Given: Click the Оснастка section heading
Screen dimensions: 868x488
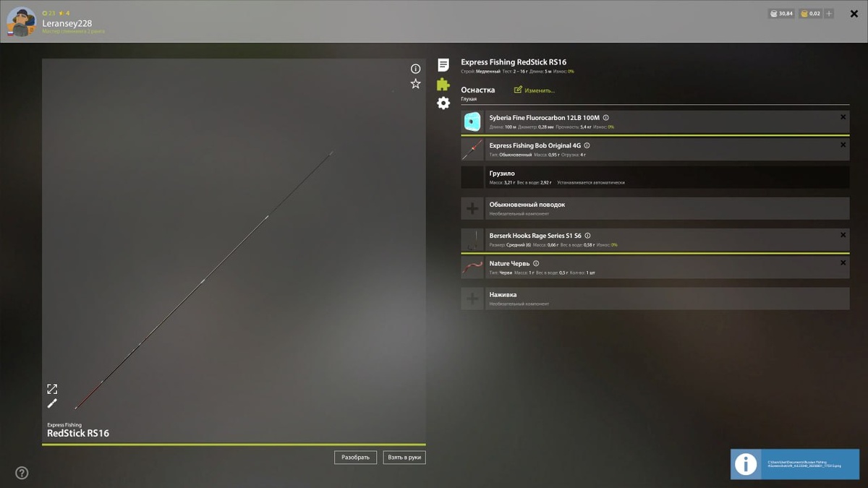Looking at the screenshot, I should pos(478,90).
